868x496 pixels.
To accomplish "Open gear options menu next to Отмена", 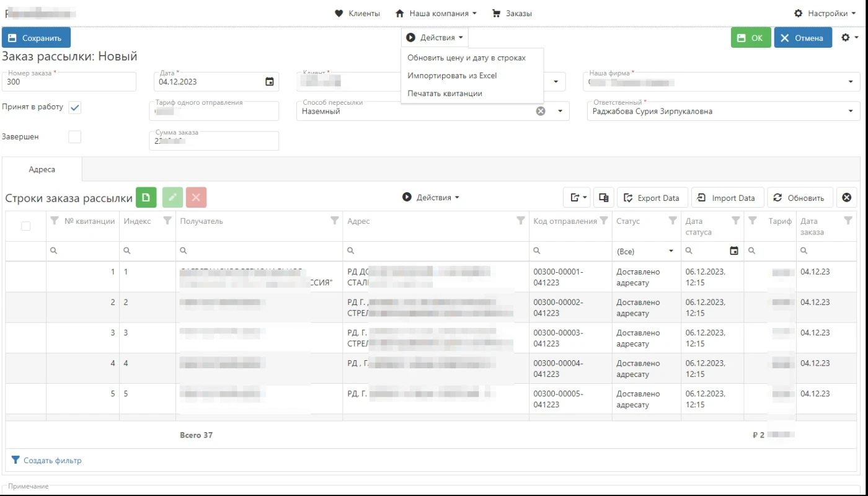I will pyautogui.click(x=849, y=38).
